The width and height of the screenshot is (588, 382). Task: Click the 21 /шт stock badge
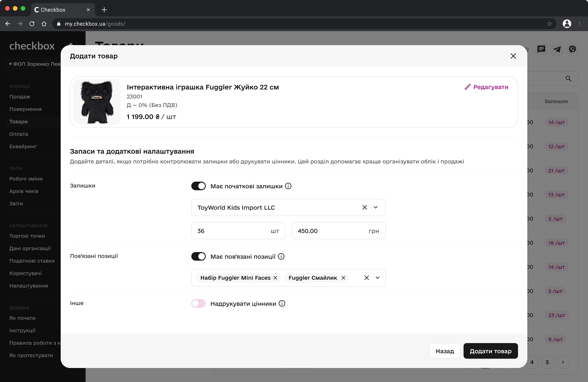point(557,171)
